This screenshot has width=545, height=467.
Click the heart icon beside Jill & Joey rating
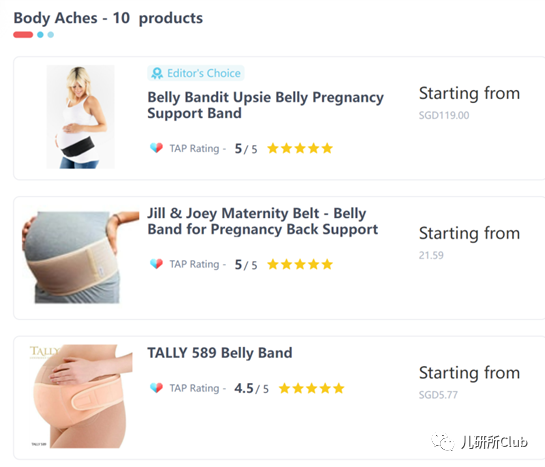(156, 264)
